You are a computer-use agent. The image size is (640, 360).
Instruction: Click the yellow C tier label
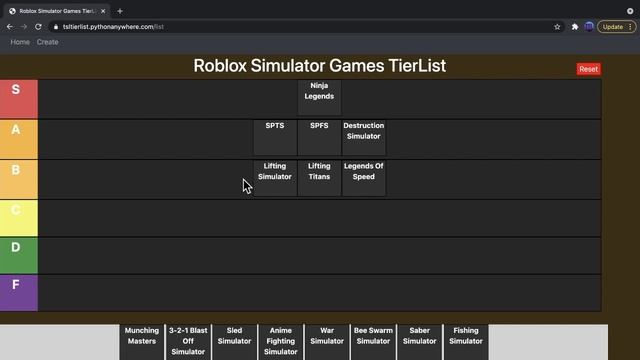[x=19, y=218]
